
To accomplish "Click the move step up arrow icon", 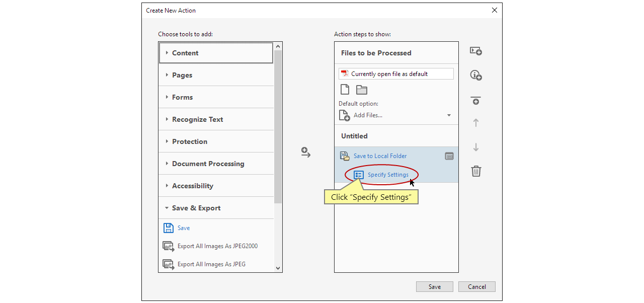I will tap(475, 122).
